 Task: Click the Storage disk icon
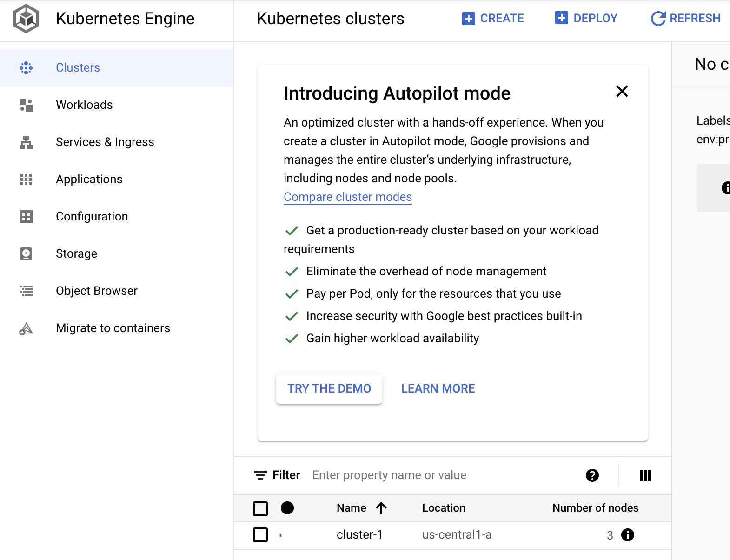(26, 254)
